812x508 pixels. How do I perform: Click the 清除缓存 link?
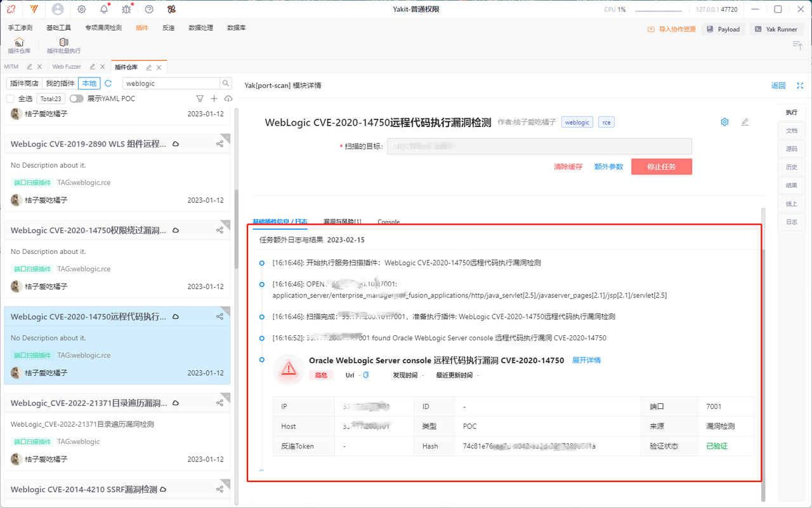coord(568,167)
